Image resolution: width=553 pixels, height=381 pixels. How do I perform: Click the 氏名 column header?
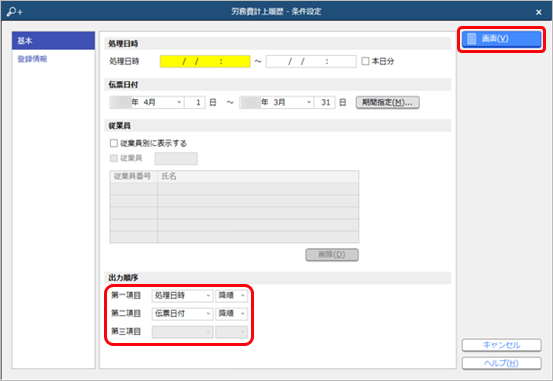(x=258, y=176)
